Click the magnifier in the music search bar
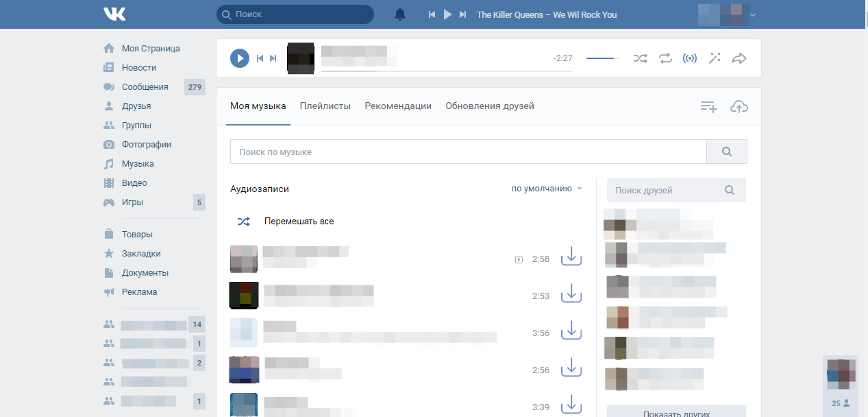 tap(726, 151)
